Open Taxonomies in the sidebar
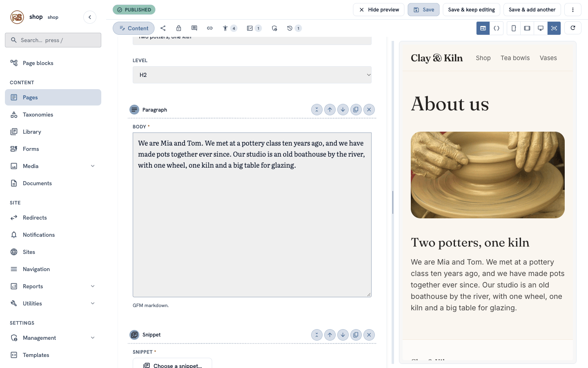The width and height of the screenshot is (588, 368). tap(53, 114)
